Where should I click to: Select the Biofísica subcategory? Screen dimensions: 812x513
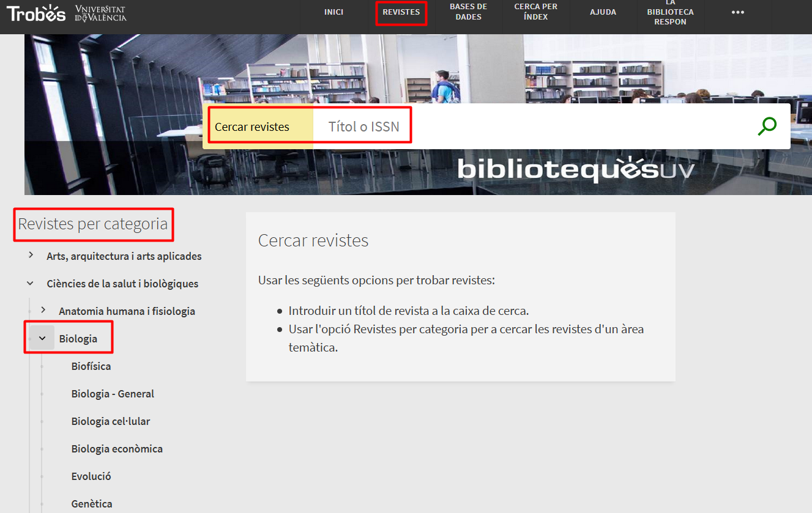[91, 366]
